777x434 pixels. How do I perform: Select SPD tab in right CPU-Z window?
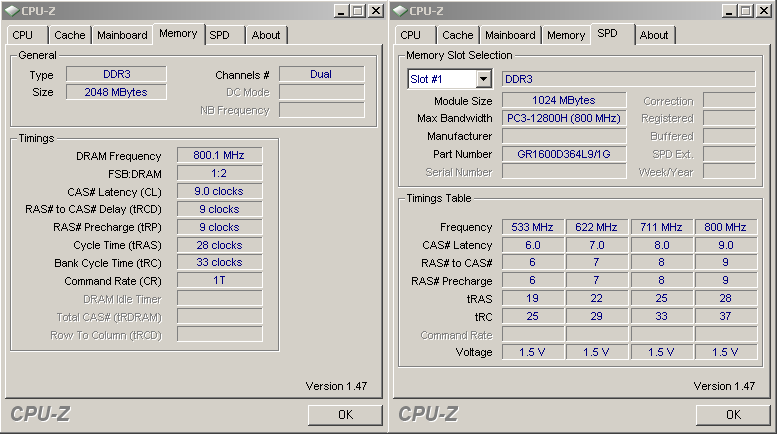click(612, 34)
